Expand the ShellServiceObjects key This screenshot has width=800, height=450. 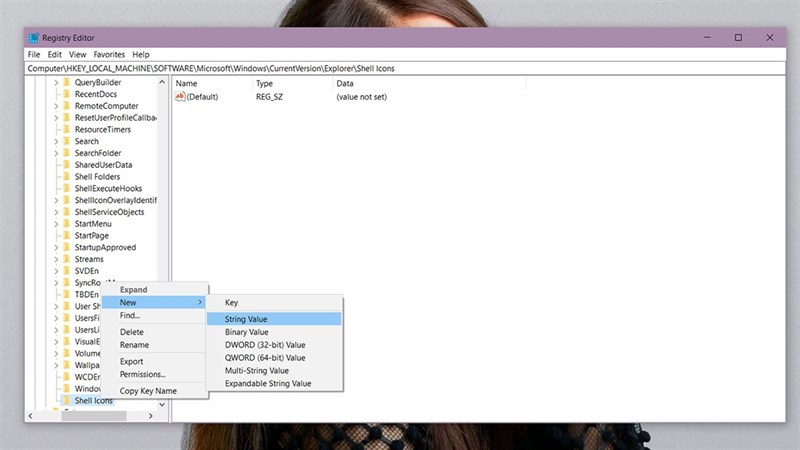56,212
